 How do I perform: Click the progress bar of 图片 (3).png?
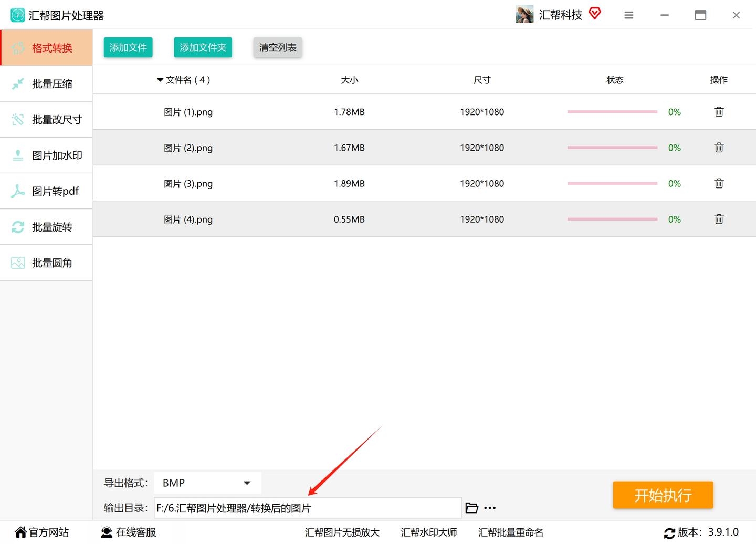coord(612,183)
